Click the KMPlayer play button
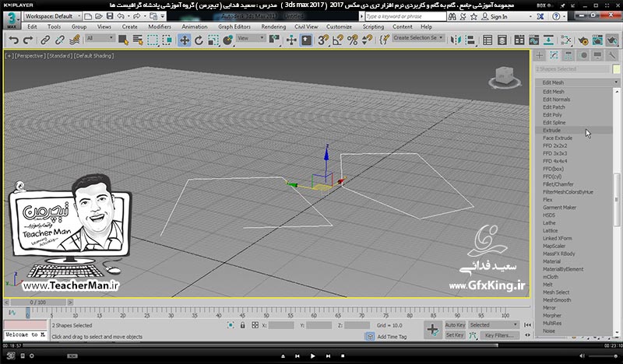This screenshot has height=364, width=623. click(x=312, y=356)
